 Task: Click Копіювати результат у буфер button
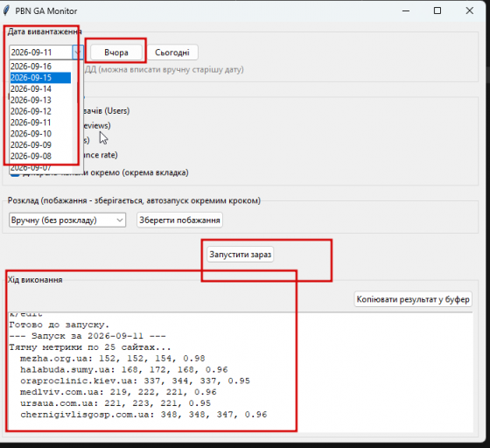(x=413, y=299)
